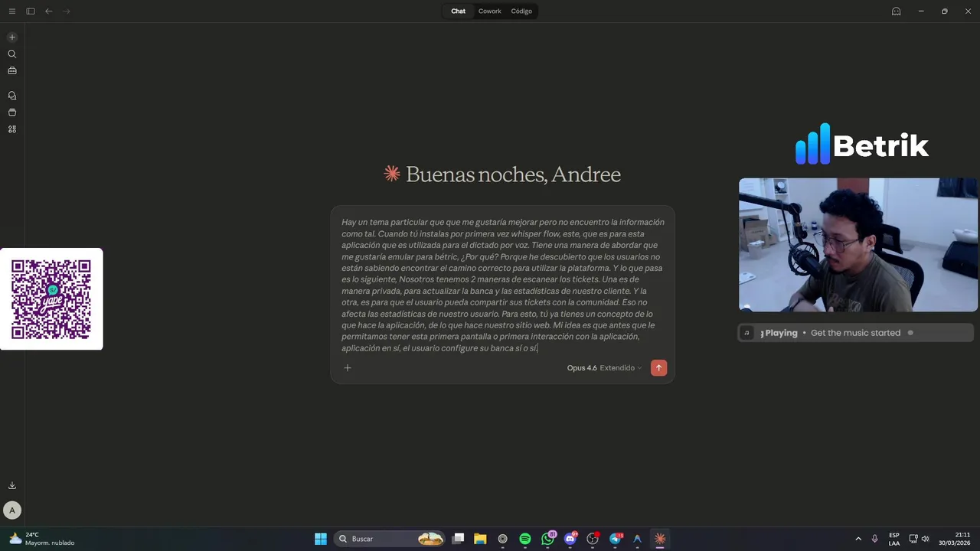Enable incognito chat with ghost icon
The image size is (980, 551).
(896, 11)
